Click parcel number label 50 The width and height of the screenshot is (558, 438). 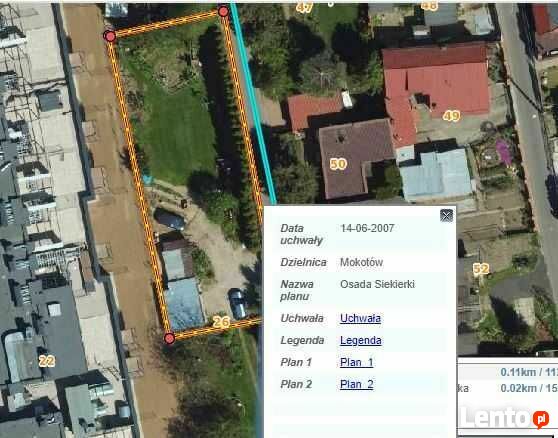(338, 164)
